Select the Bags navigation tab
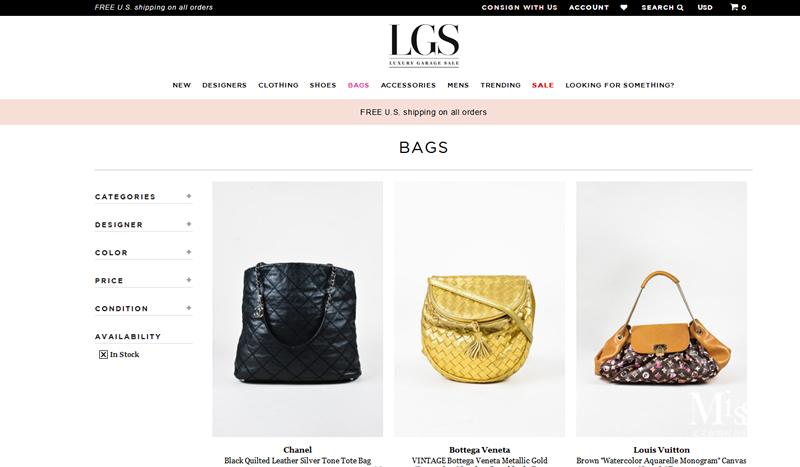Screen dimensions: 800x467 [358, 85]
